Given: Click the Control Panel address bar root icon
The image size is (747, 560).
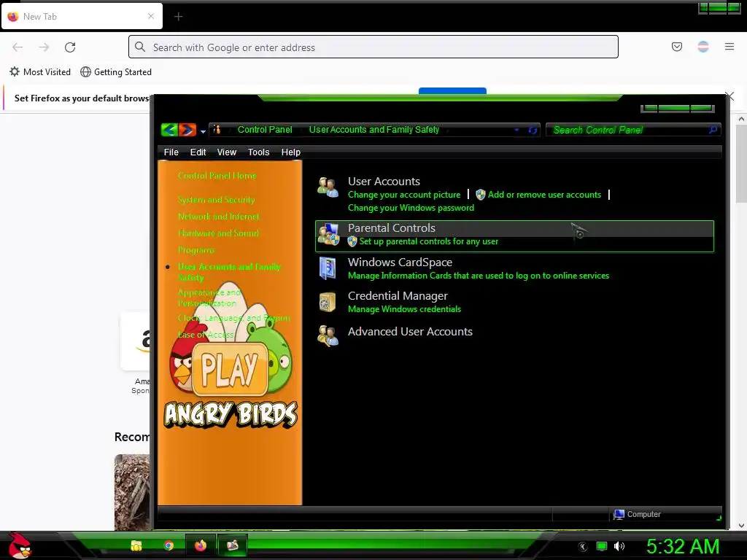Looking at the screenshot, I should pos(217,130).
